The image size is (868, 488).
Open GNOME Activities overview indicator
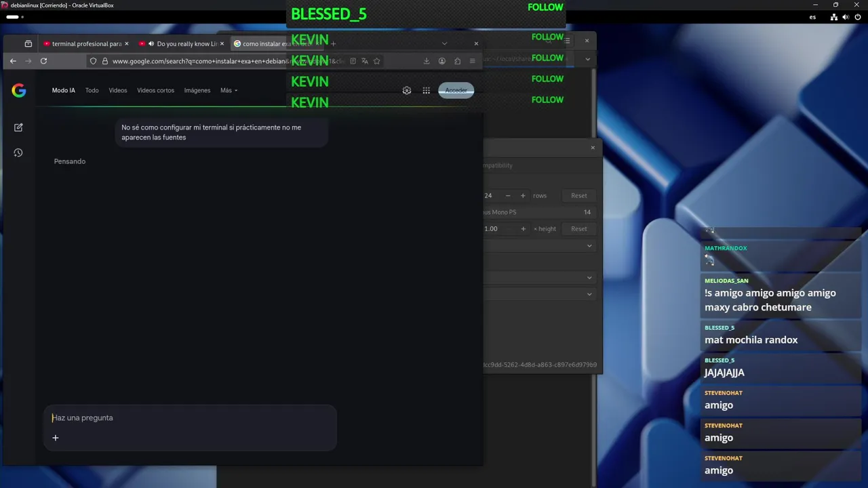[x=15, y=17]
